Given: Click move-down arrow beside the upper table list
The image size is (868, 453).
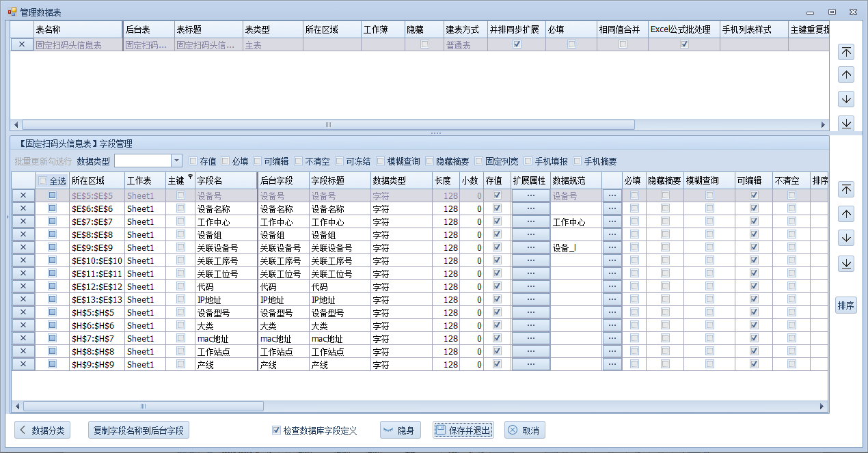Looking at the screenshot, I should (846, 99).
